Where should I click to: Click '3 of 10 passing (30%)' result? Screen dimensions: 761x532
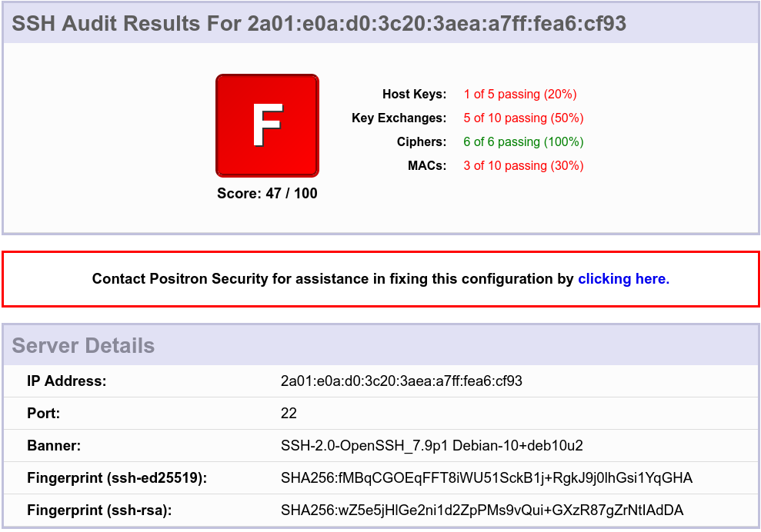[x=523, y=166]
